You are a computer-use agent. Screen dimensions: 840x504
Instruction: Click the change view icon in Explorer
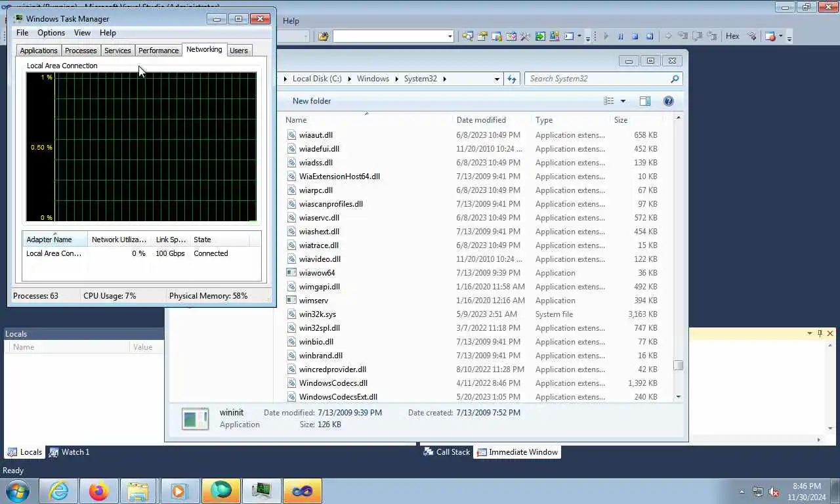click(609, 101)
